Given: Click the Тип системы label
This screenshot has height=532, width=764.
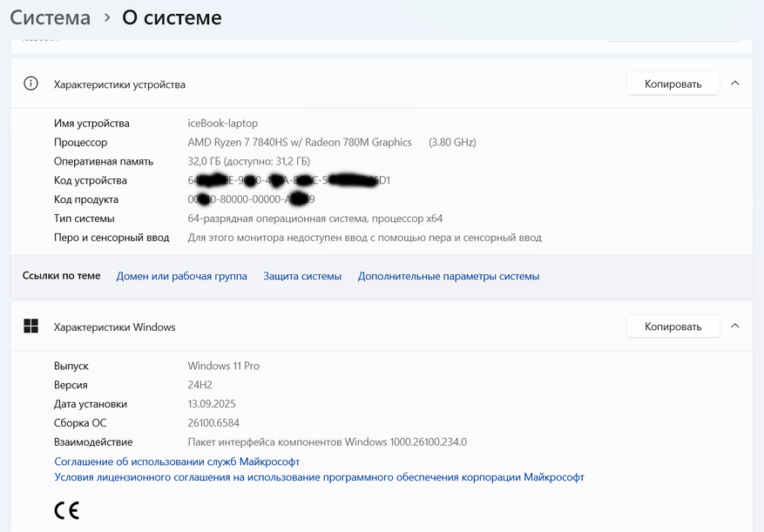Looking at the screenshot, I should coord(84,219).
